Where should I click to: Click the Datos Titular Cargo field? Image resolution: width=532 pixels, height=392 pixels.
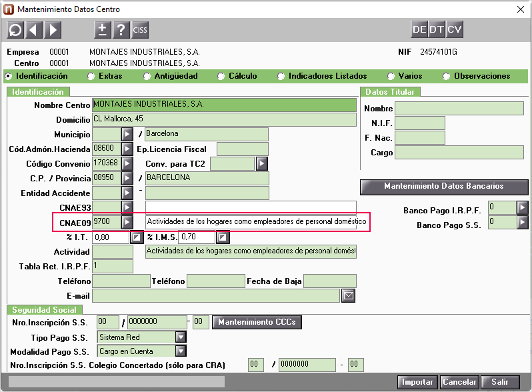(x=459, y=153)
